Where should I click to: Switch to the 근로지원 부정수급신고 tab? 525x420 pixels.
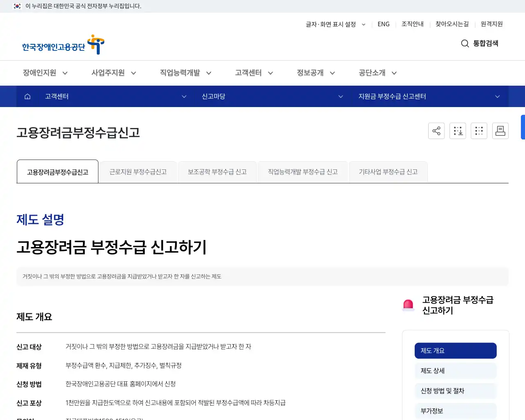(x=138, y=171)
